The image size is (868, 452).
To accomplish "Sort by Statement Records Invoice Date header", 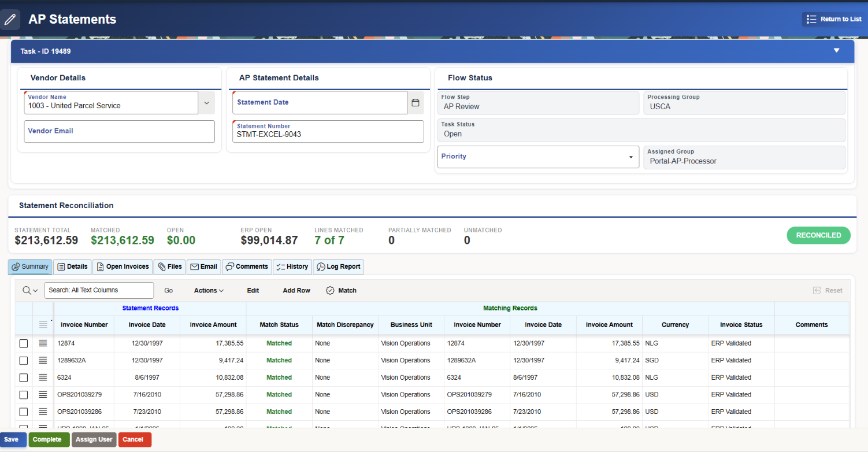I will click(147, 325).
